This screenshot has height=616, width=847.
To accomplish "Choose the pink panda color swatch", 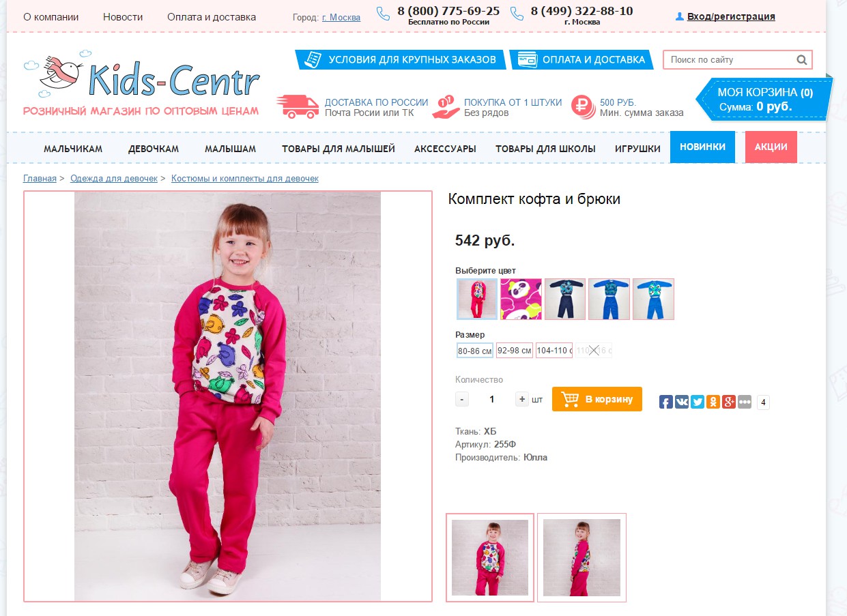I will pos(521,299).
